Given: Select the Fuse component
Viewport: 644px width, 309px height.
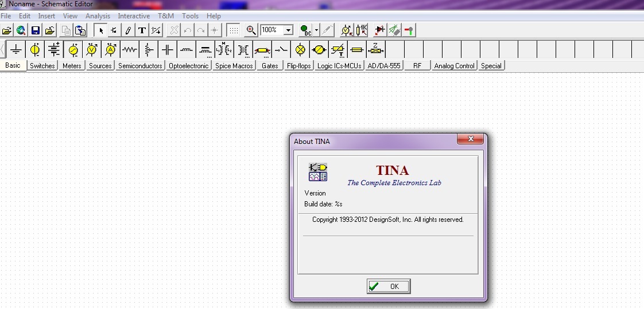Looking at the screenshot, I should (357, 50).
